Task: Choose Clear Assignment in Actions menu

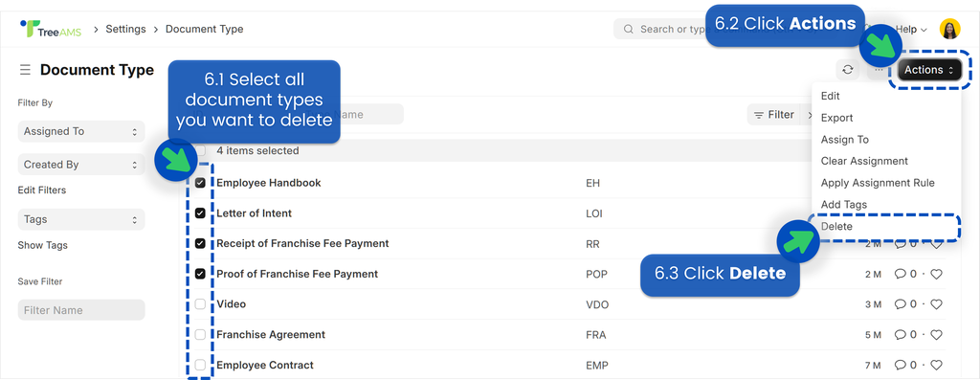Action: coord(864,161)
